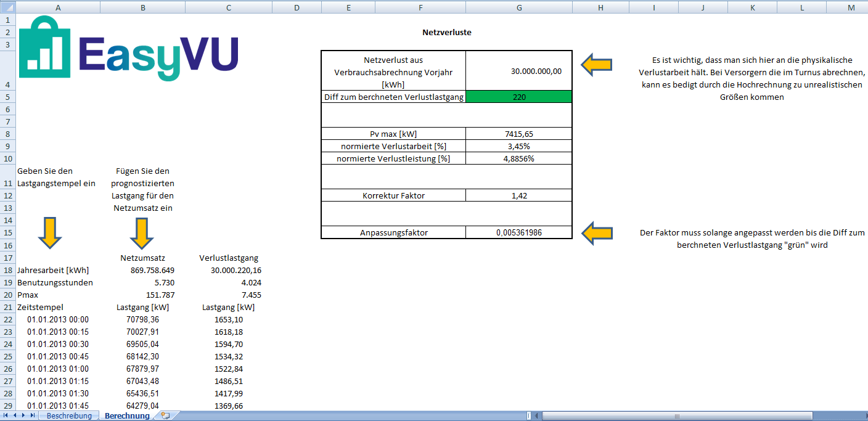Select column B header
The height and width of the screenshot is (421, 868).
pyautogui.click(x=143, y=7)
